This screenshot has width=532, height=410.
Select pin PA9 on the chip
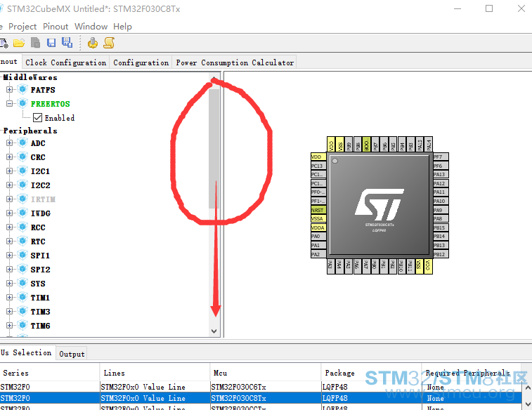coord(441,210)
